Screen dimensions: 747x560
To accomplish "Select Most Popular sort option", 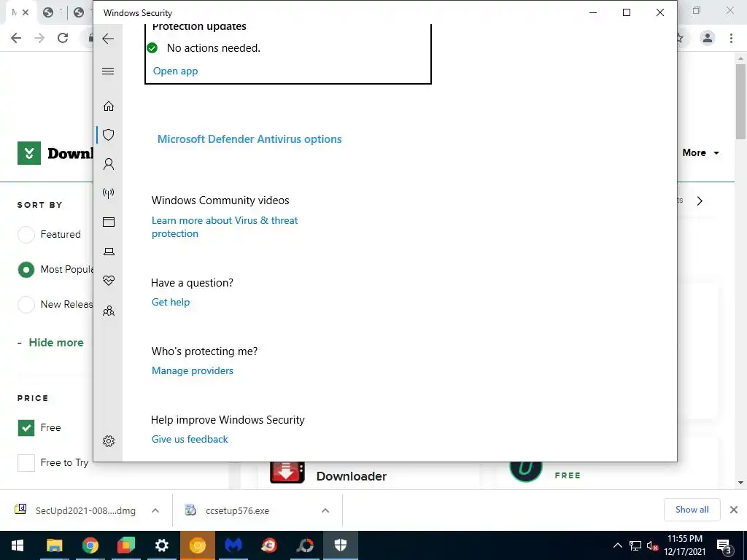I will coord(26,270).
